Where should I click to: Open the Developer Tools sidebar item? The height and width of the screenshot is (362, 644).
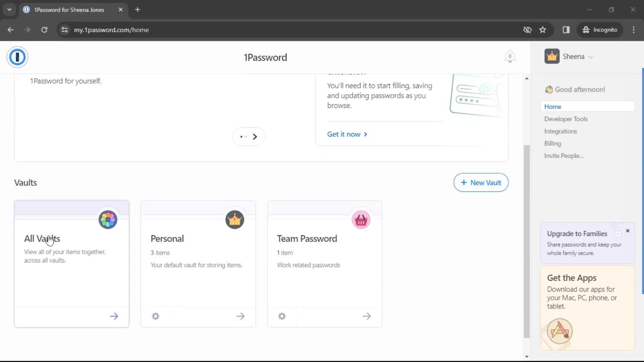tap(566, 119)
